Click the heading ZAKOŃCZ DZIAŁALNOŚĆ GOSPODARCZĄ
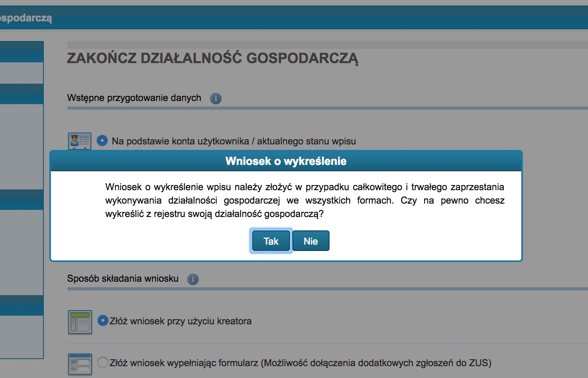This screenshot has height=378, width=588. (x=213, y=58)
